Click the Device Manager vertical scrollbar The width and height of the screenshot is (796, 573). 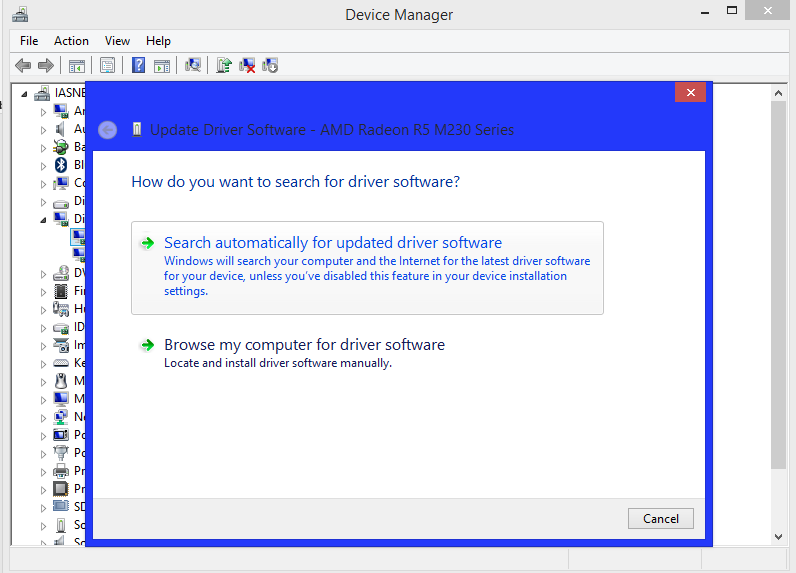[x=779, y=300]
